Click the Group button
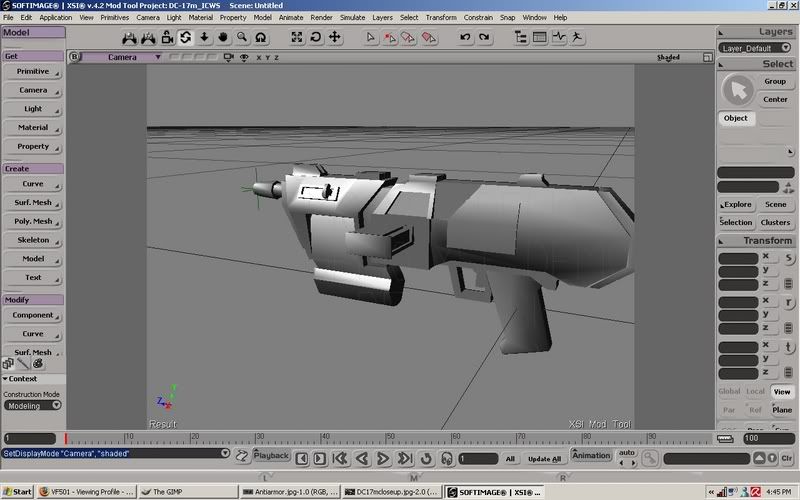Image resolution: width=800 pixels, height=500 pixels. pyautogui.click(x=775, y=82)
